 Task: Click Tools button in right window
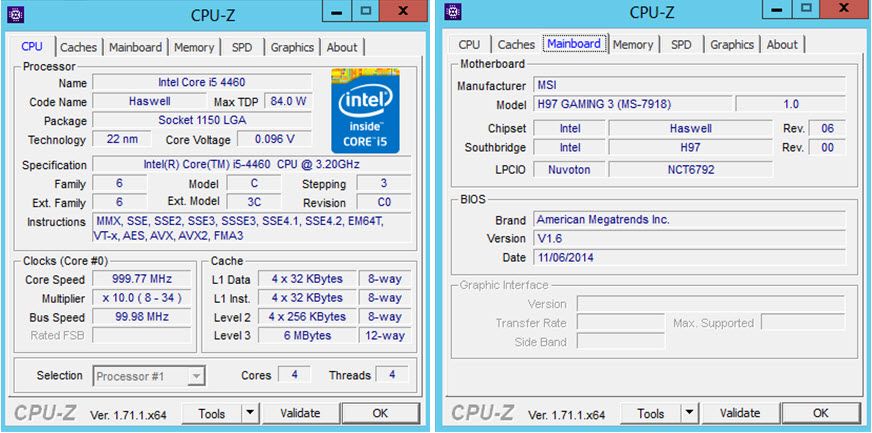tap(651, 413)
